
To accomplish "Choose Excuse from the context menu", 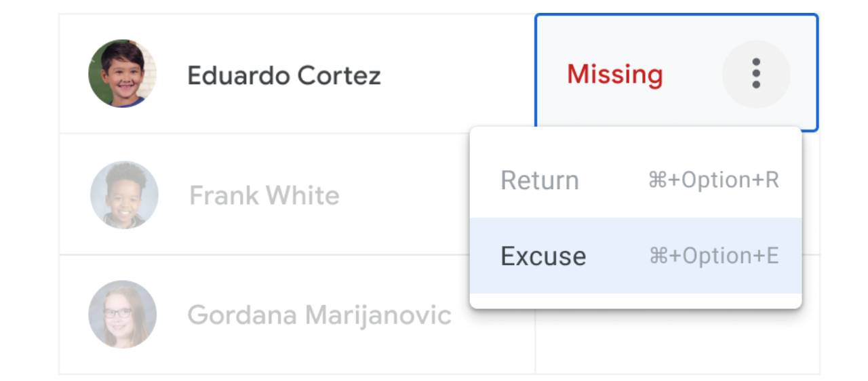I will tap(543, 256).
